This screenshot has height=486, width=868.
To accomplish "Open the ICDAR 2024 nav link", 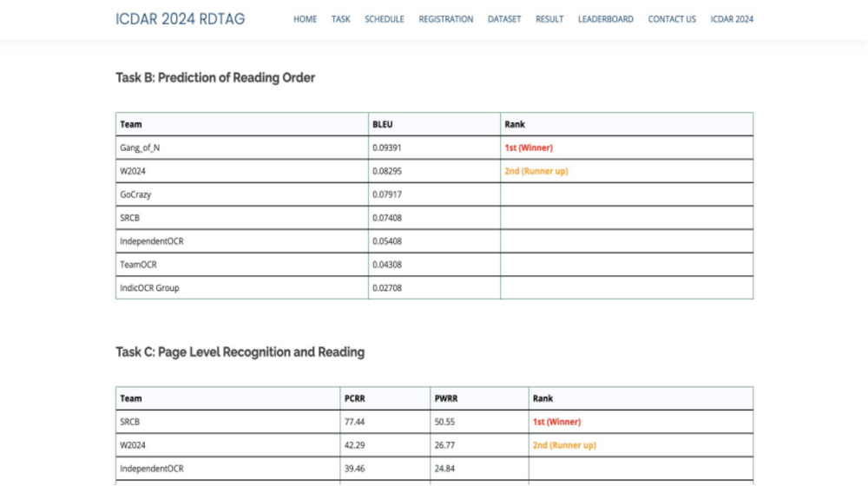I will pyautogui.click(x=732, y=19).
